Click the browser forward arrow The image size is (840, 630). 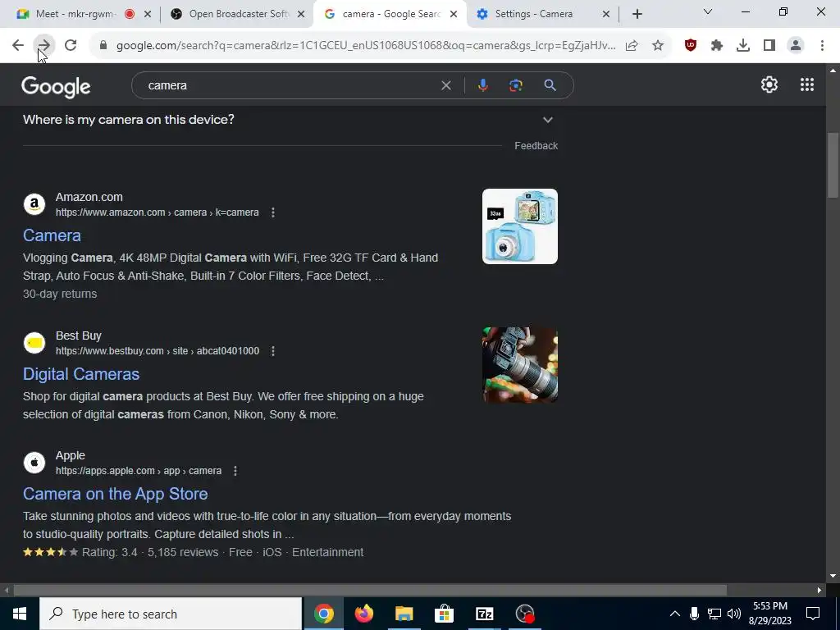[44, 46]
